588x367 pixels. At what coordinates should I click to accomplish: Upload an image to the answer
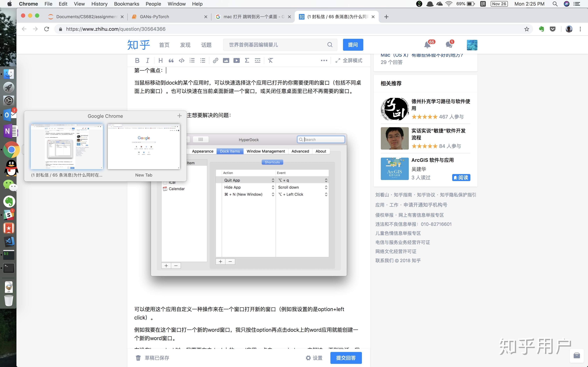coord(226,60)
